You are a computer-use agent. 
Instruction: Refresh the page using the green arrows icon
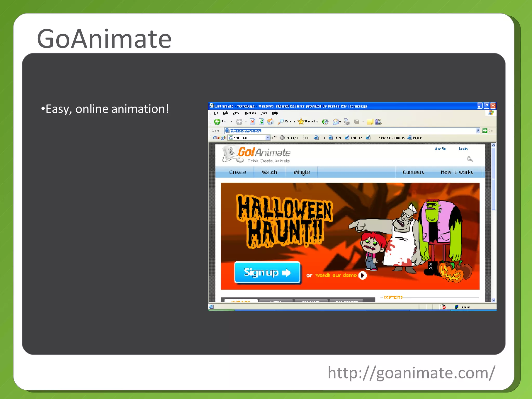pos(262,122)
